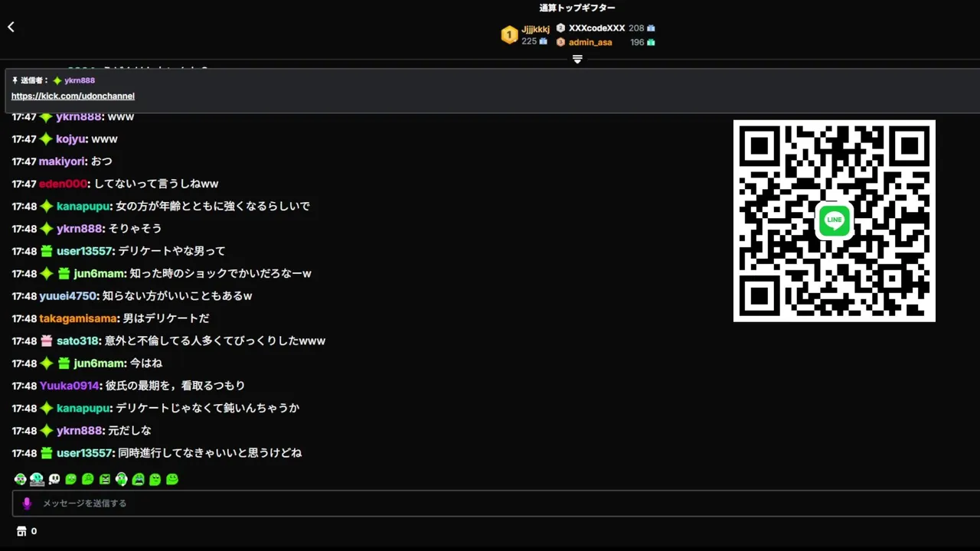This screenshot has height=551, width=980.
Task: Open pinned message sender ykrn888
Action: pos(80,80)
